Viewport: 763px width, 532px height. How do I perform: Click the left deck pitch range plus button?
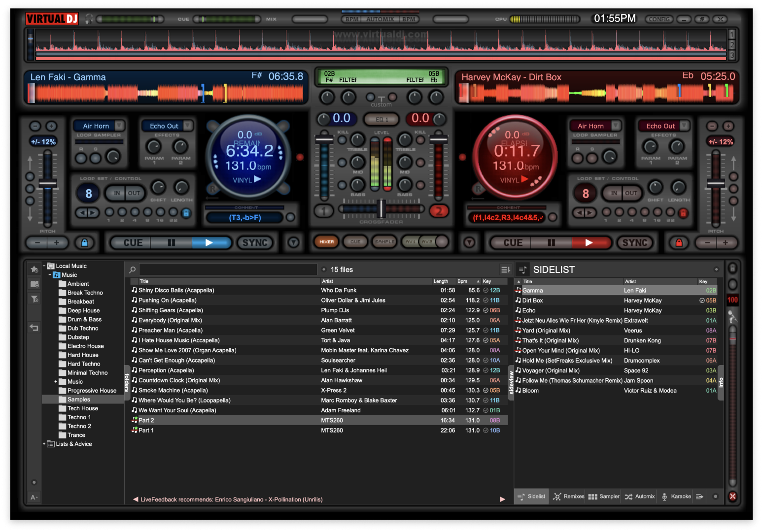pos(51,126)
